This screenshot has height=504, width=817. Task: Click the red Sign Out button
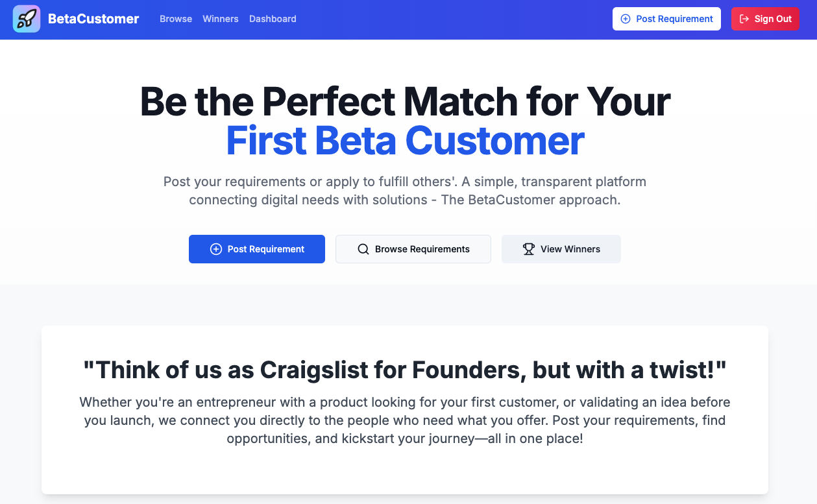point(765,19)
